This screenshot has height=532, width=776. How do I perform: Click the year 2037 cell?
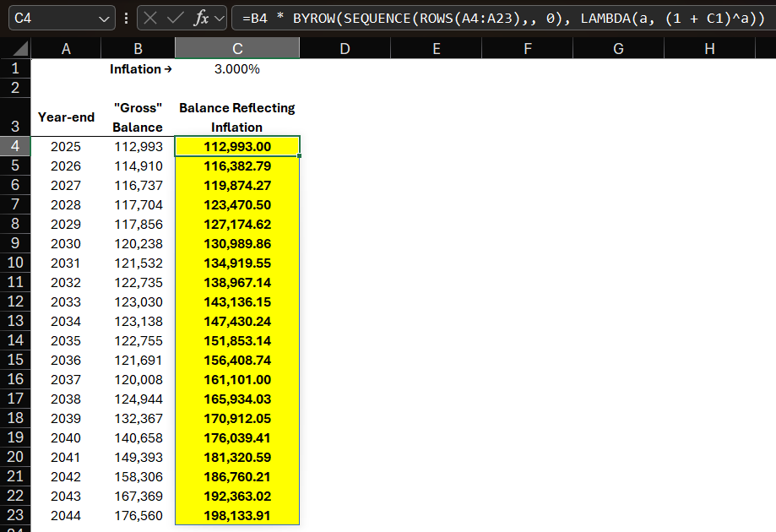click(x=66, y=379)
